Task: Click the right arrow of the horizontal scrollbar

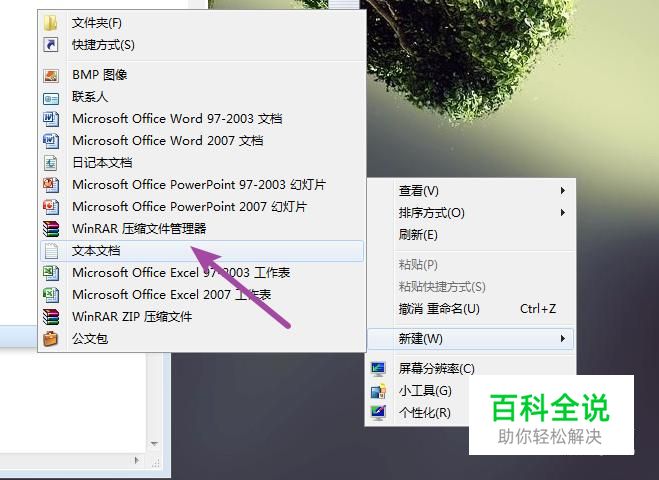Action: pyautogui.click(x=137, y=460)
